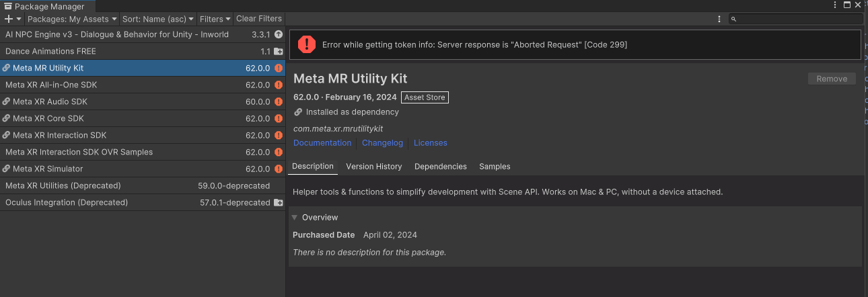The image size is (868, 297).
Task: Click the Clear Filters button
Action: [x=259, y=19]
